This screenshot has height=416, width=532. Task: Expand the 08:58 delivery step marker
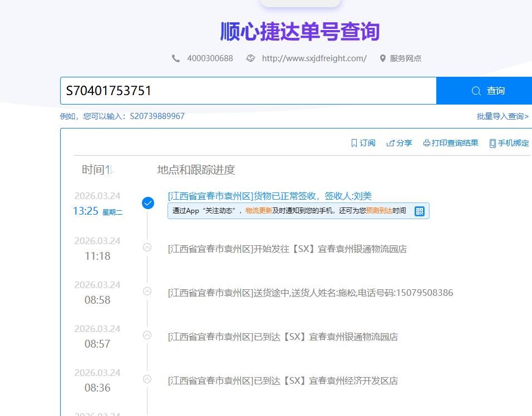click(x=147, y=291)
